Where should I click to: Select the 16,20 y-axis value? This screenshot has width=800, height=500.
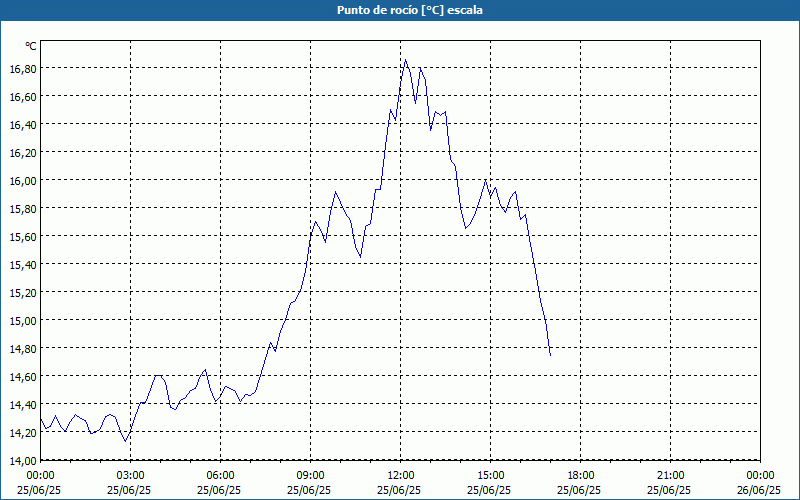tap(23, 153)
